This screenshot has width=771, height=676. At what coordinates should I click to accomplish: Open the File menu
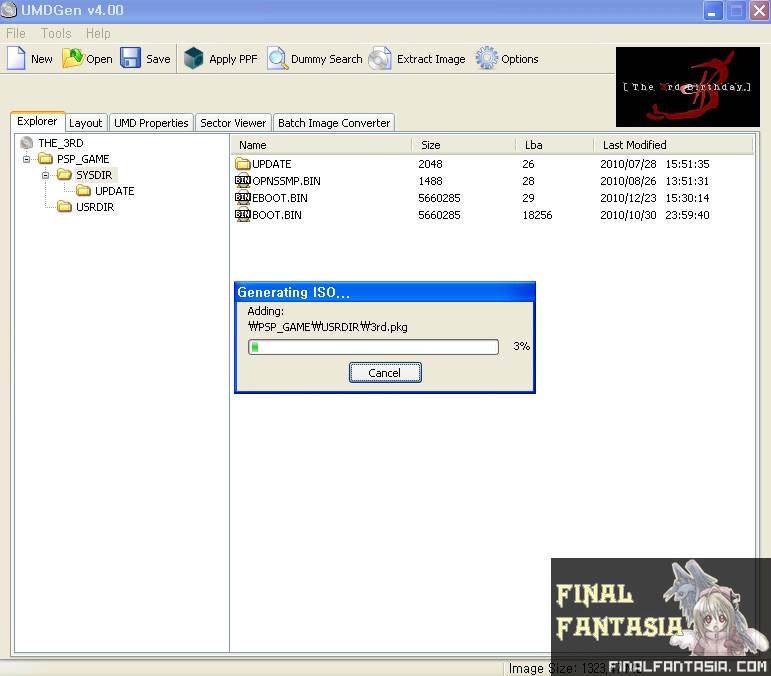16,33
